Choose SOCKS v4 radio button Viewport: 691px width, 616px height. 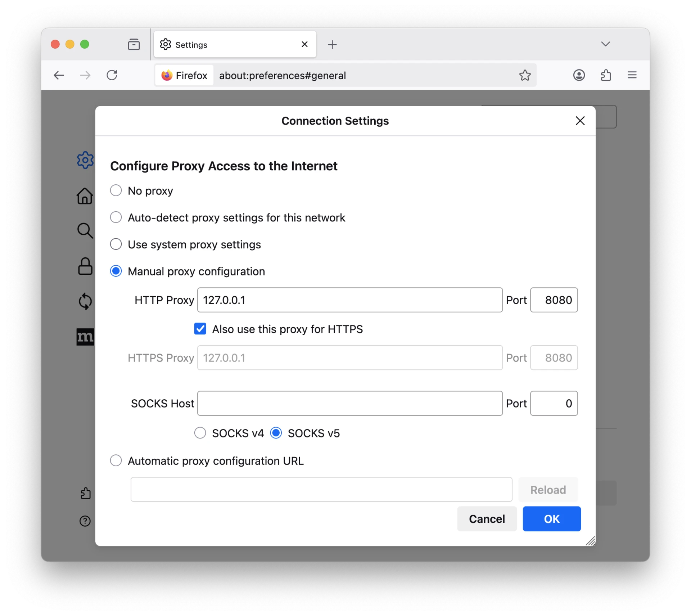click(x=200, y=433)
